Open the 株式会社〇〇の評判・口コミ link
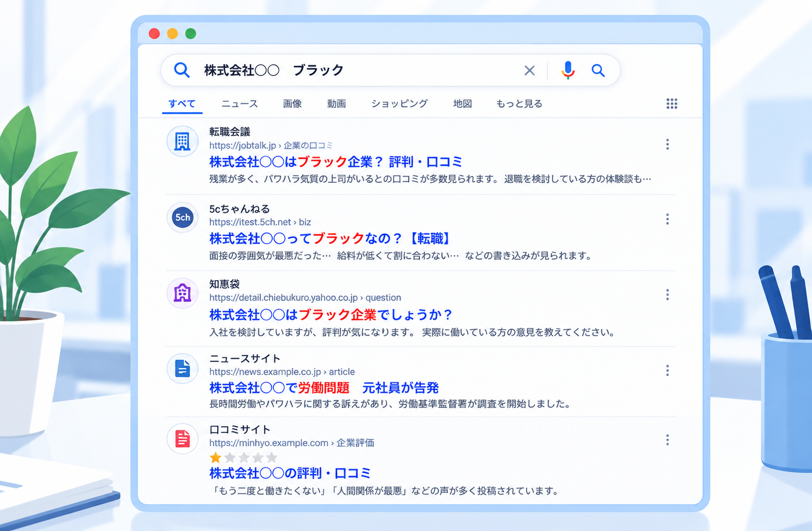Image resolution: width=812 pixels, height=531 pixels. [x=290, y=473]
